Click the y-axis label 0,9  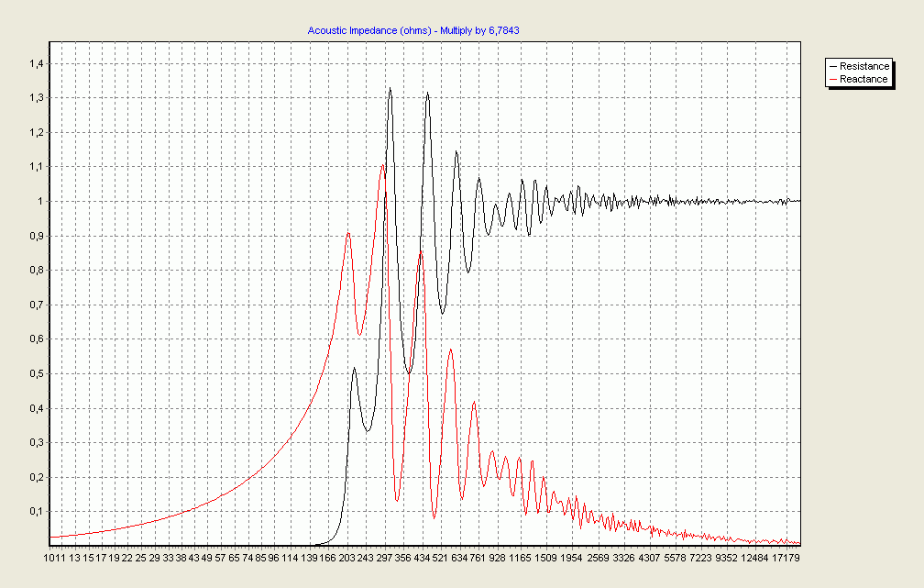point(37,236)
